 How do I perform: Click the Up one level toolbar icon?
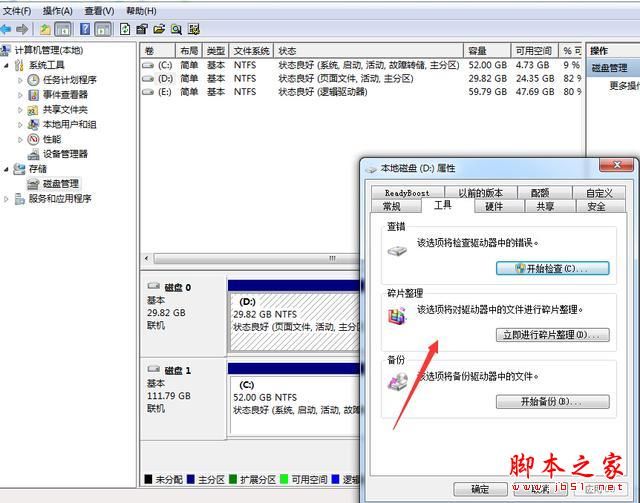pos(45,29)
